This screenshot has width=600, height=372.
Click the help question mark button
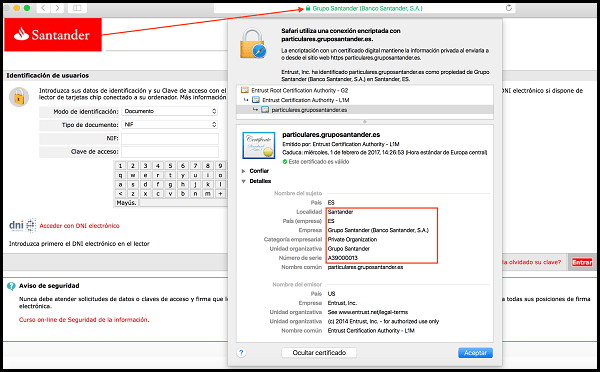241,352
